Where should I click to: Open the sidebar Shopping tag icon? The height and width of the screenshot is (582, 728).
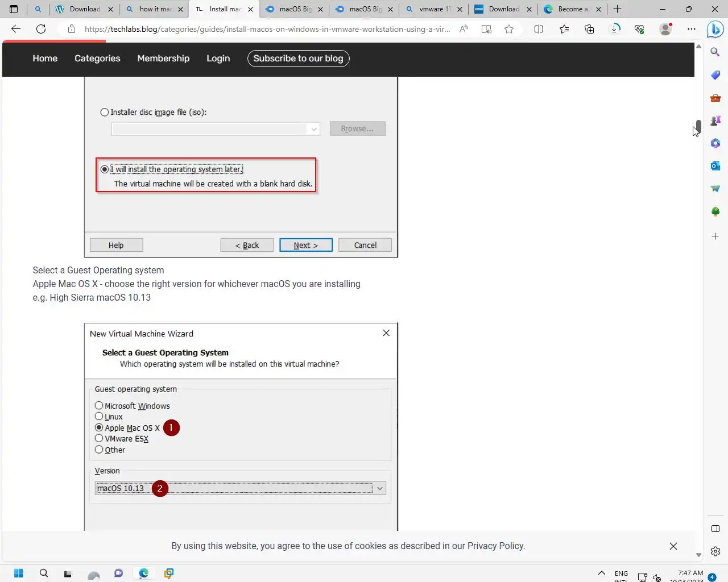coord(715,75)
